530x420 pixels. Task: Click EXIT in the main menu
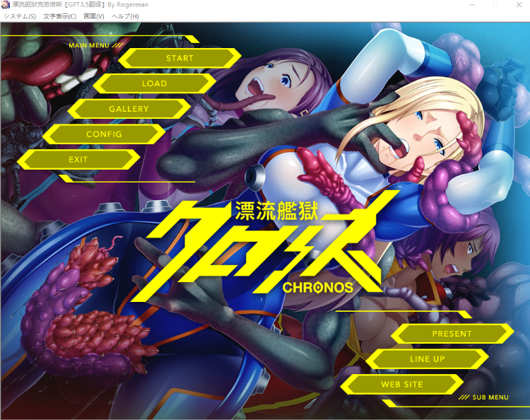click(x=78, y=160)
